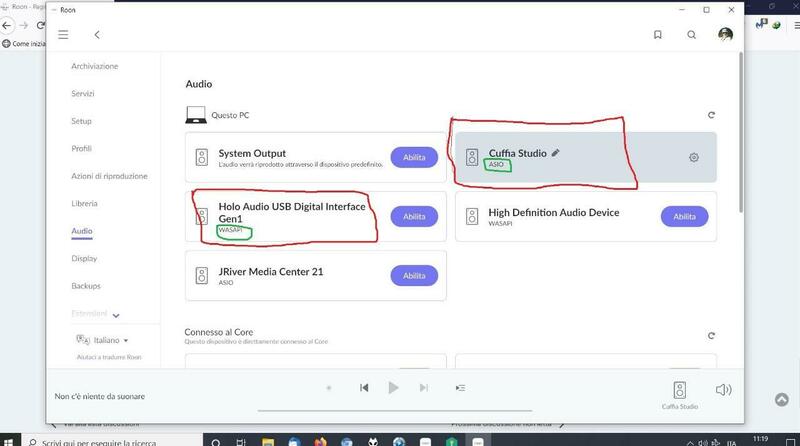This screenshot has height=446, width=800.
Task: Enable High Definition Audio Device
Action: pyautogui.click(x=684, y=216)
